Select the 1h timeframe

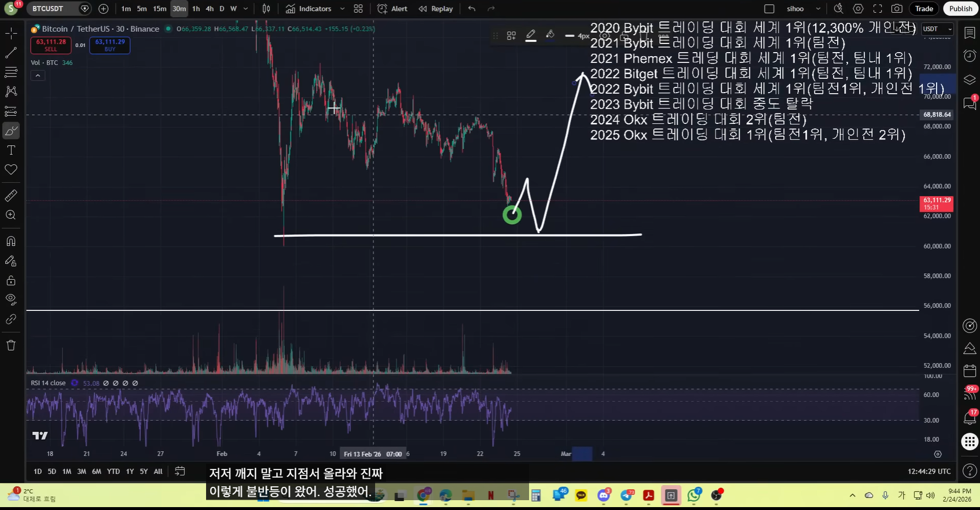click(x=196, y=9)
